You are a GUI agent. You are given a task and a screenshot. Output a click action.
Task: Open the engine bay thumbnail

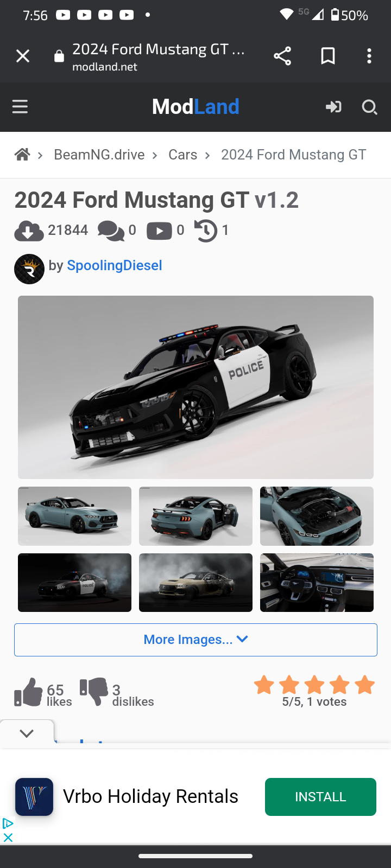point(317,516)
